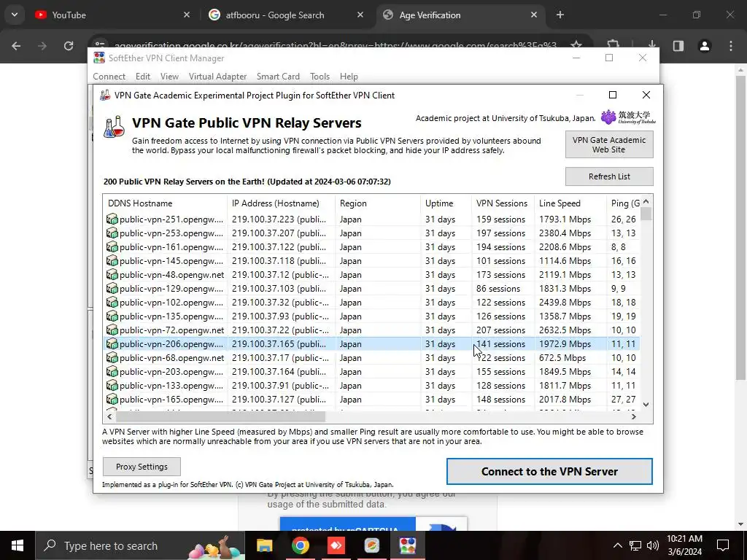Screen dimensions: 747x560
Task: Click the public-vpn-206 server icon
Action: (112, 343)
